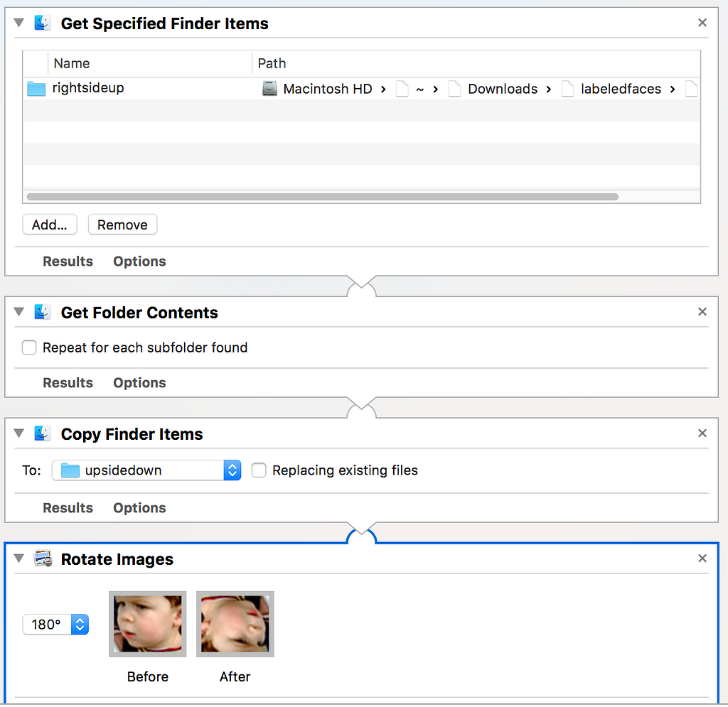This screenshot has width=728, height=707.
Task: Collapse the Get Folder Contents action
Action: 19,313
